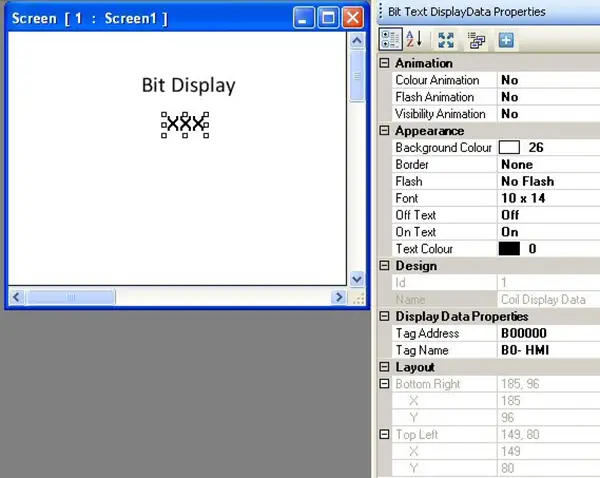Close the Screen1 window
The image size is (600, 478).
[x=352, y=18]
